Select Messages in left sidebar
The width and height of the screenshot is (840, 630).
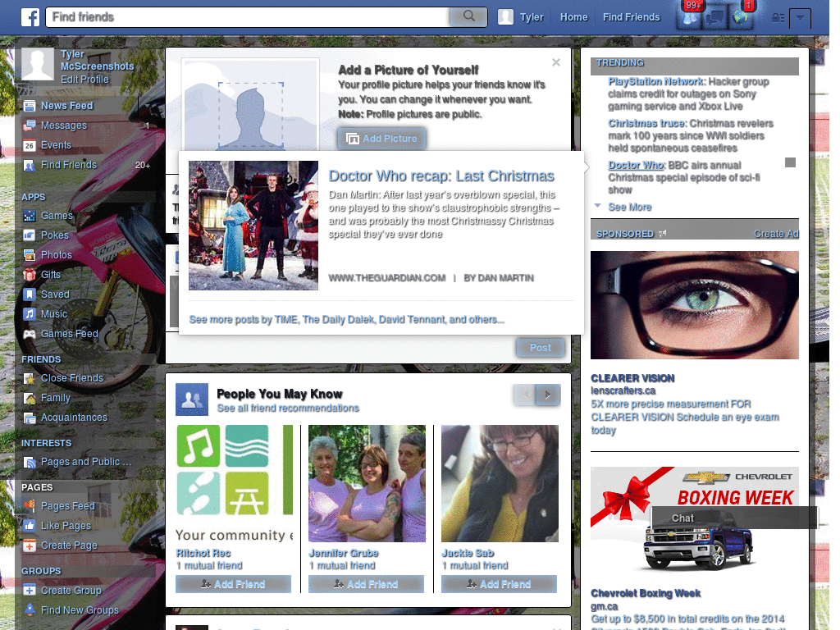(x=64, y=126)
